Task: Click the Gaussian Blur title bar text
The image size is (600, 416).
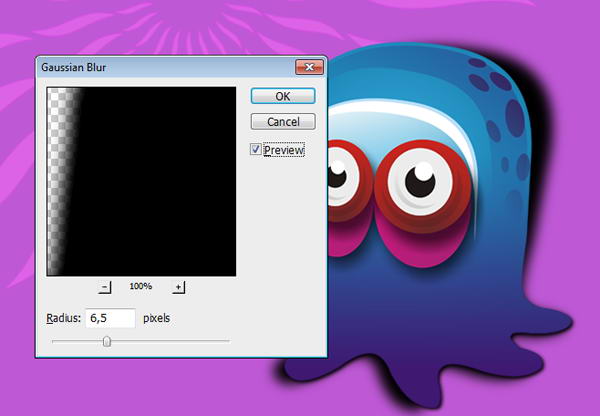Action: (x=74, y=67)
